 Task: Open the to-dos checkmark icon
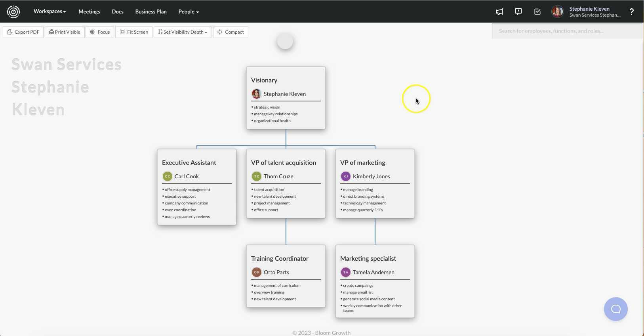(537, 12)
